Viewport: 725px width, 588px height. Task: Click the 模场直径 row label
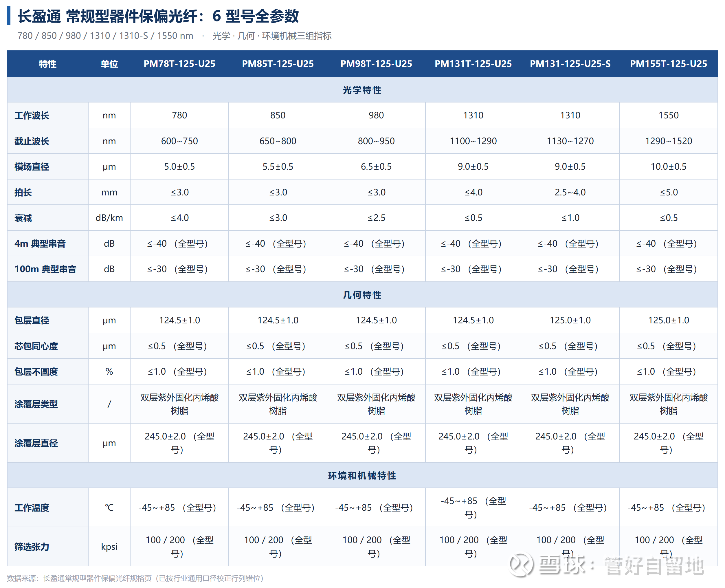32,167
